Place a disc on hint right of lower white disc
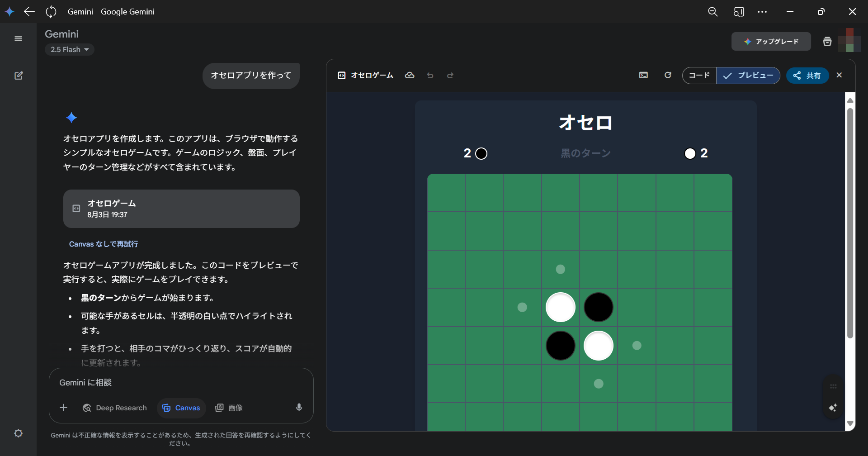 coord(637,346)
